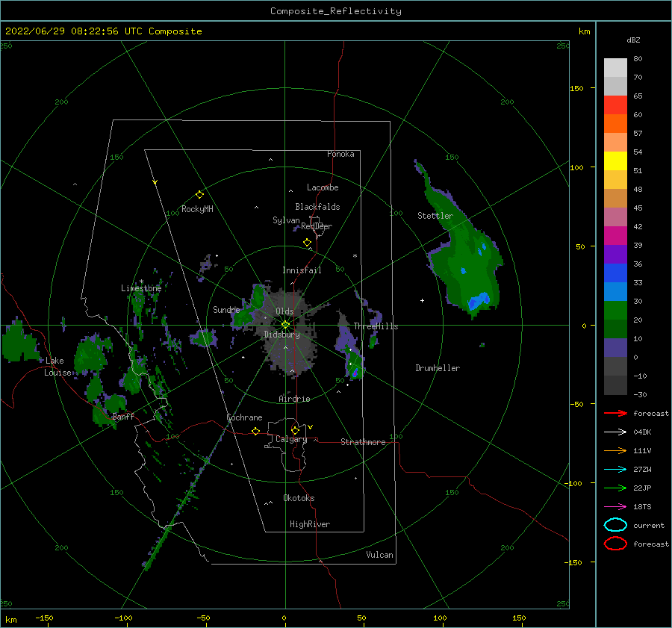The height and width of the screenshot is (628, 672).
Task: Click the green 22JP arrow icon
Action: [615, 488]
